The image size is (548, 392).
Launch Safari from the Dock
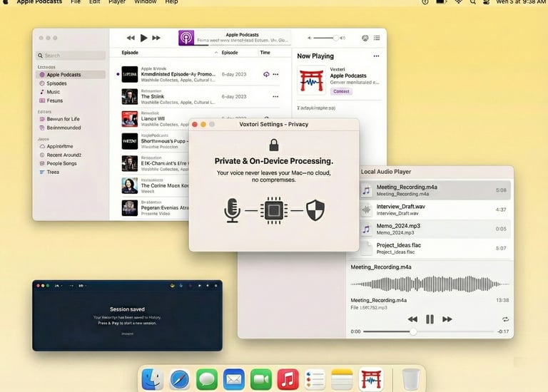(x=180, y=379)
